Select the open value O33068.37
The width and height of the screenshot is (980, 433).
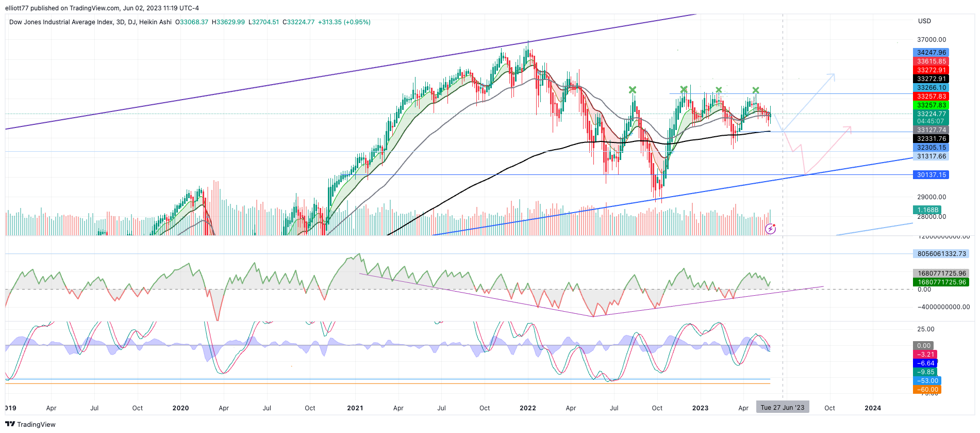pyautogui.click(x=192, y=22)
